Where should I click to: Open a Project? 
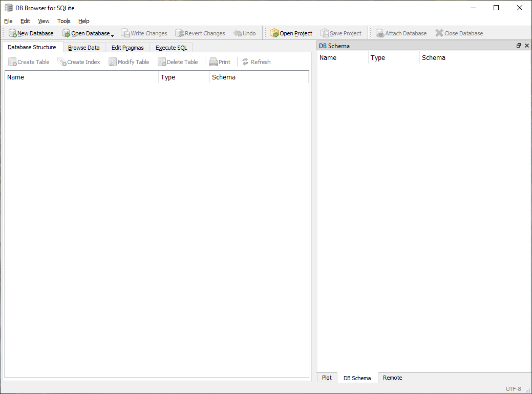pyautogui.click(x=291, y=33)
